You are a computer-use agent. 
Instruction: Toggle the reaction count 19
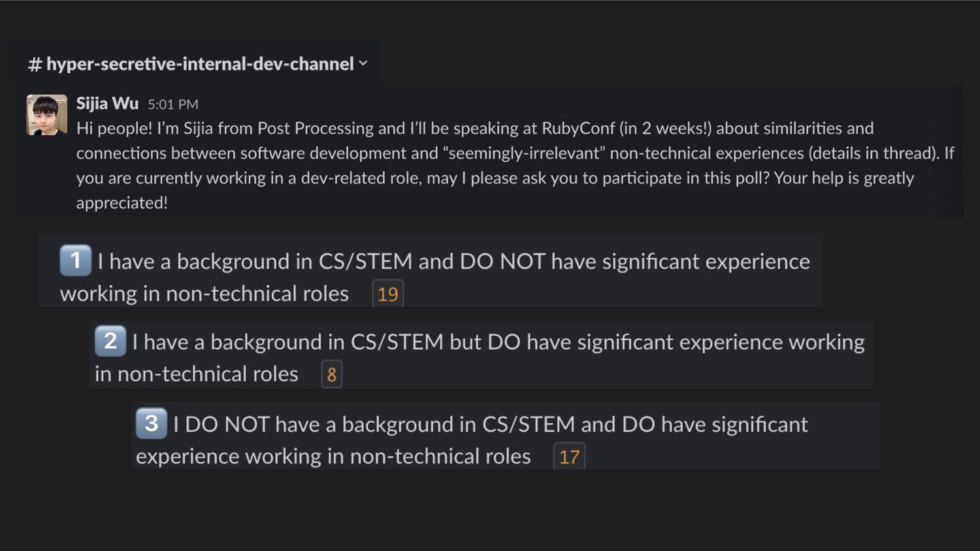point(388,294)
